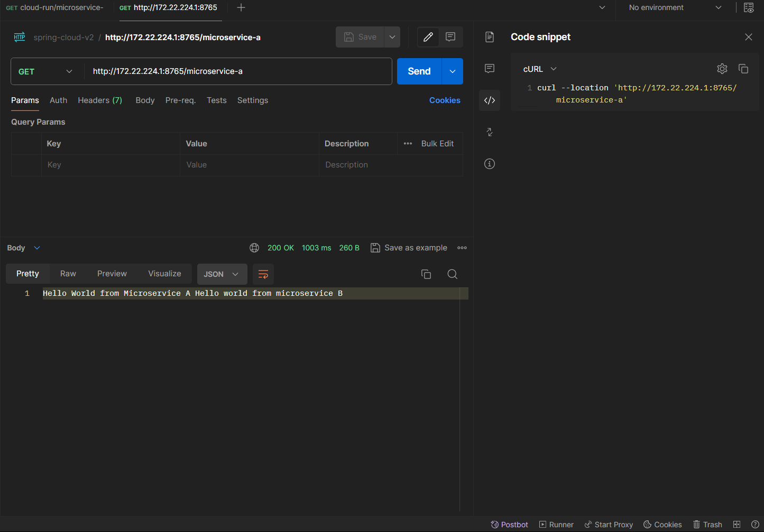764x532 pixels.
Task: Click the network globe icon in response
Action: tap(254, 248)
